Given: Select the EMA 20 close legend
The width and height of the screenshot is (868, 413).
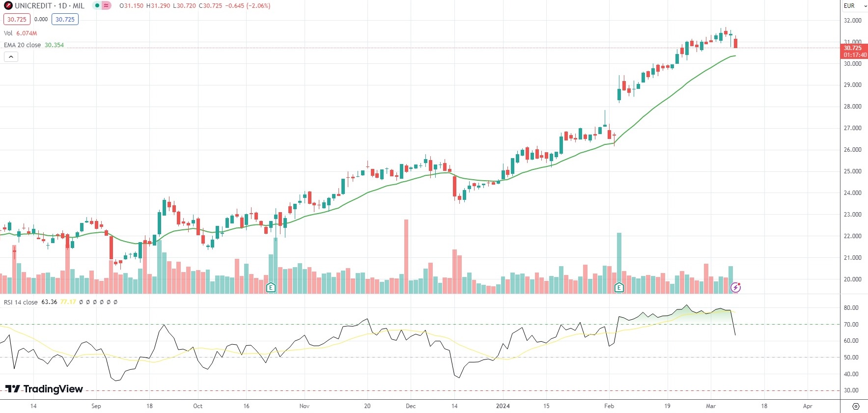Looking at the screenshot, I should point(23,45).
